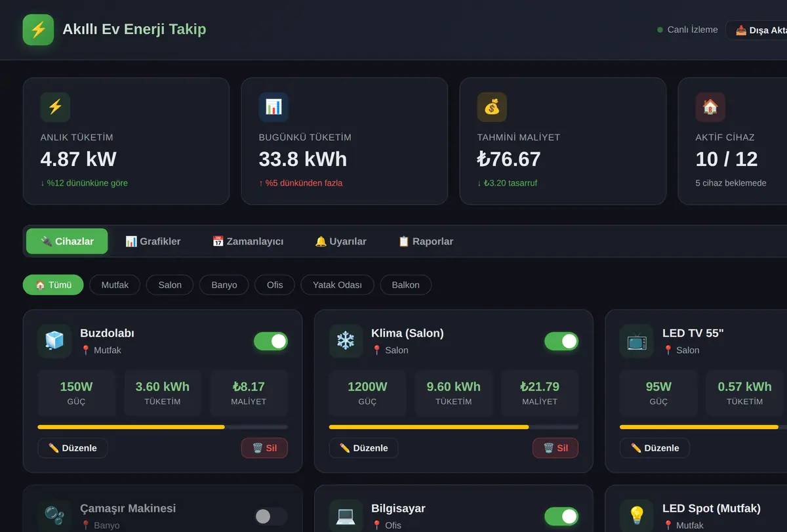Click the location pin next to Ofis under Bilgisayar
The width and height of the screenshot is (787, 532).
[376, 525]
